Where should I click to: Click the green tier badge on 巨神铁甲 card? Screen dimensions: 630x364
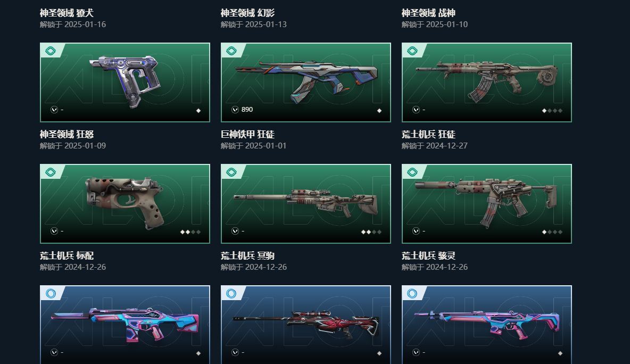[x=231, y=51]
